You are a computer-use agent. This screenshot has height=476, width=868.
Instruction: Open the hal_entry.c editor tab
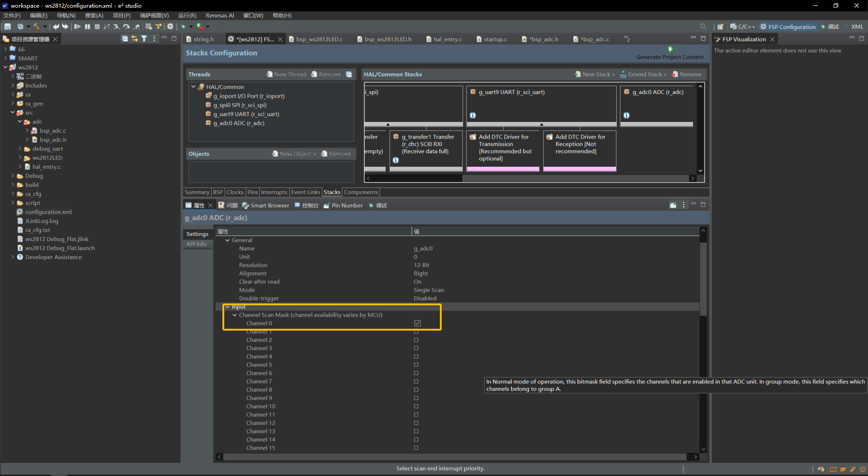click(x=444, y=39)
